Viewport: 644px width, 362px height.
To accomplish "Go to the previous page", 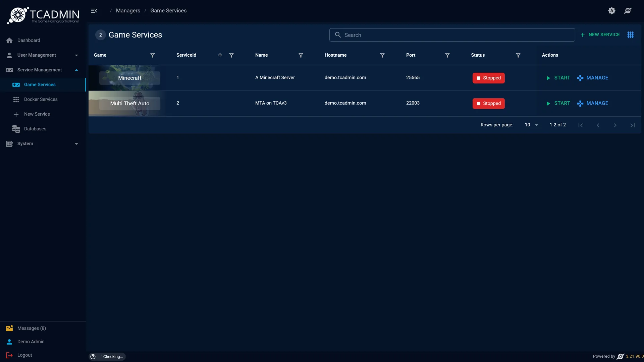I will [x=598, y=125].
